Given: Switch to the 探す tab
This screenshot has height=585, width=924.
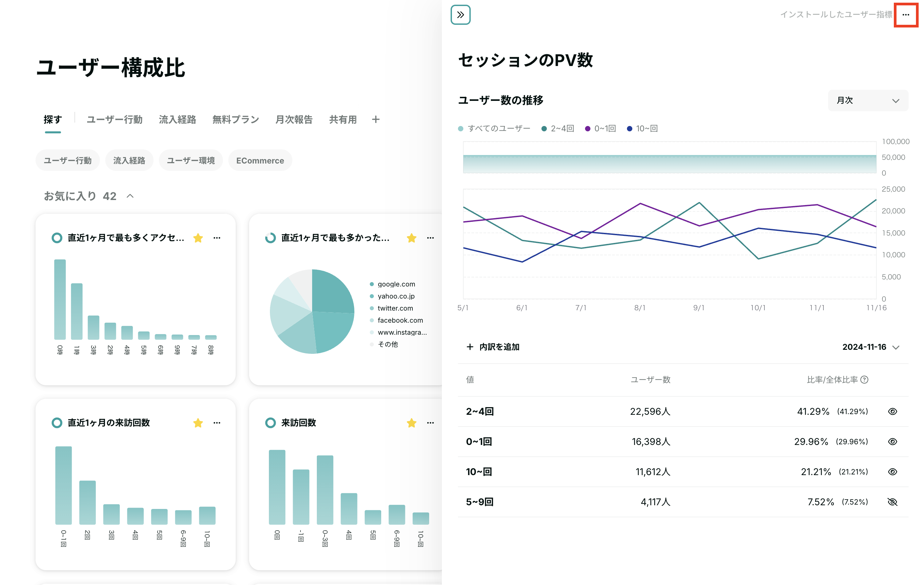Looking at the screenshot, I should pos(53,120).
